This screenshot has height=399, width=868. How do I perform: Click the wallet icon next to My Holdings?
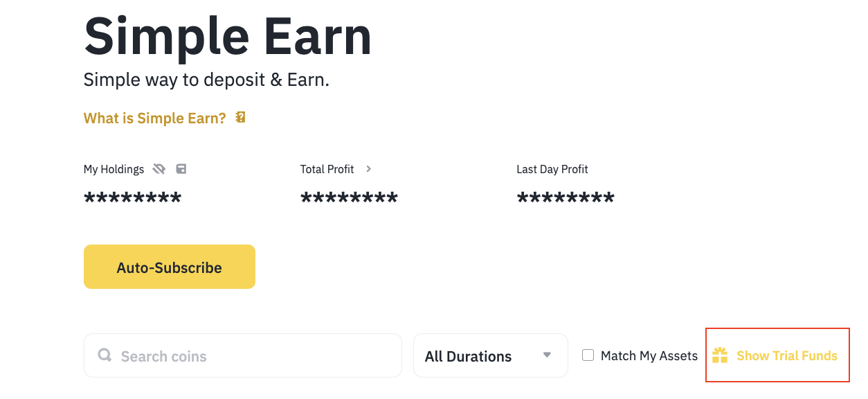[x=181, y=169]
